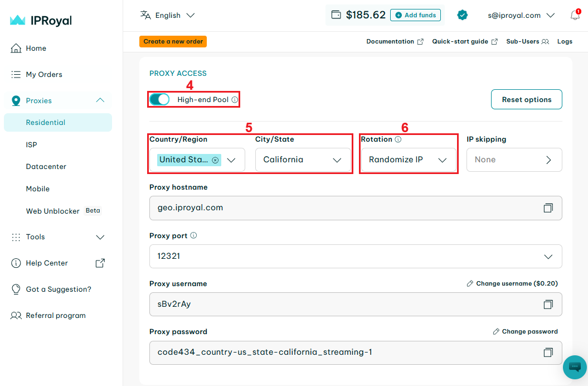Image resolution: width=588 pixels, height=386 pixels.
Task: Open the Rotation Randomize IP dropdown
Action: click(408, 160)
